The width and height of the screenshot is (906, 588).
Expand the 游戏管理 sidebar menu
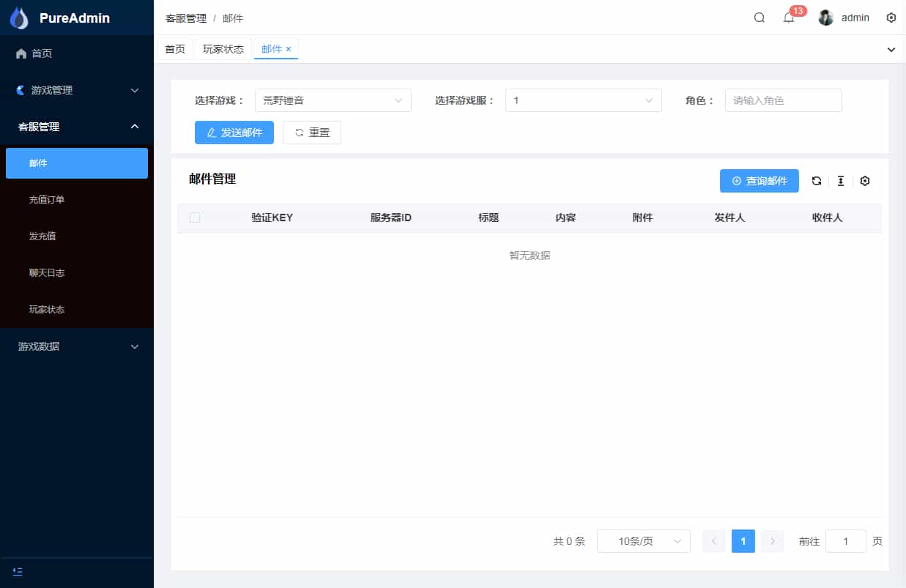[77, 90]
